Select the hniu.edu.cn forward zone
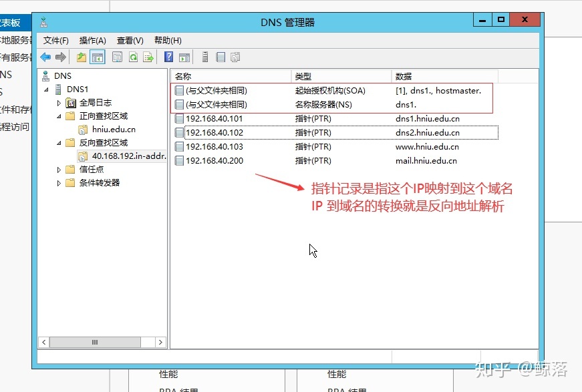The height and width of the screenshot is (392, 582). (x=114, y=130)
